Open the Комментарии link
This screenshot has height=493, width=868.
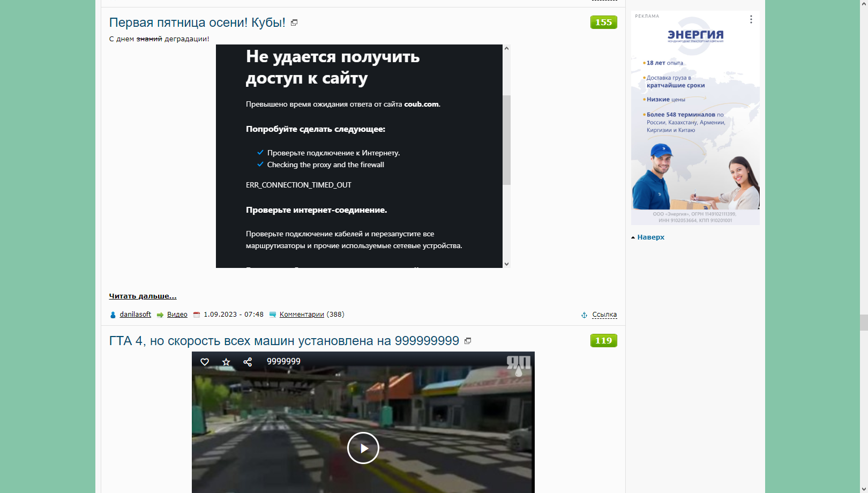point(302,315)
